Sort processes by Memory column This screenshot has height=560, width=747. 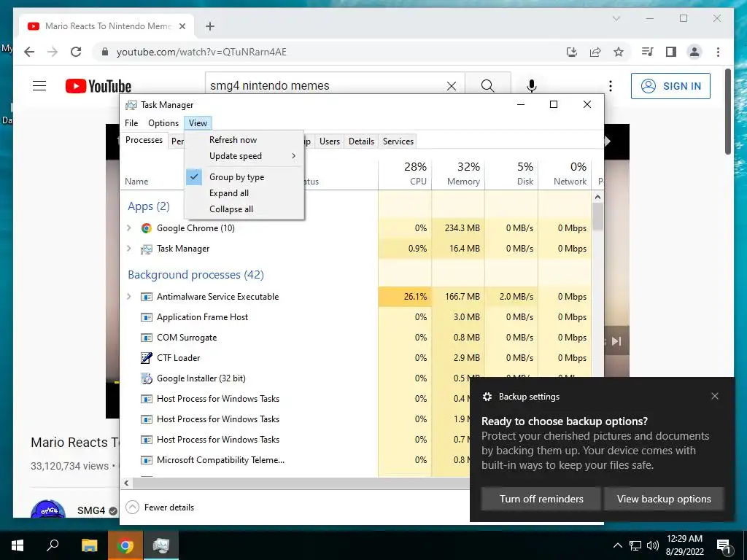458,174
